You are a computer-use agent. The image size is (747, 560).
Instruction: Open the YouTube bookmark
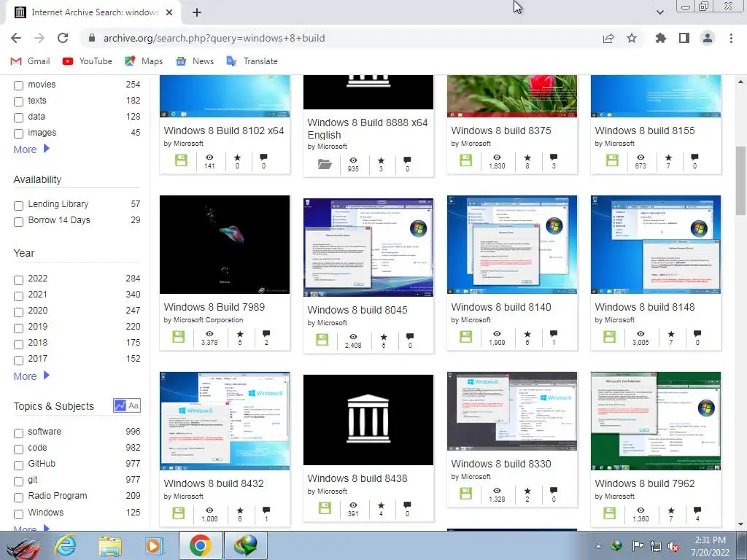[x=88, y=61]
